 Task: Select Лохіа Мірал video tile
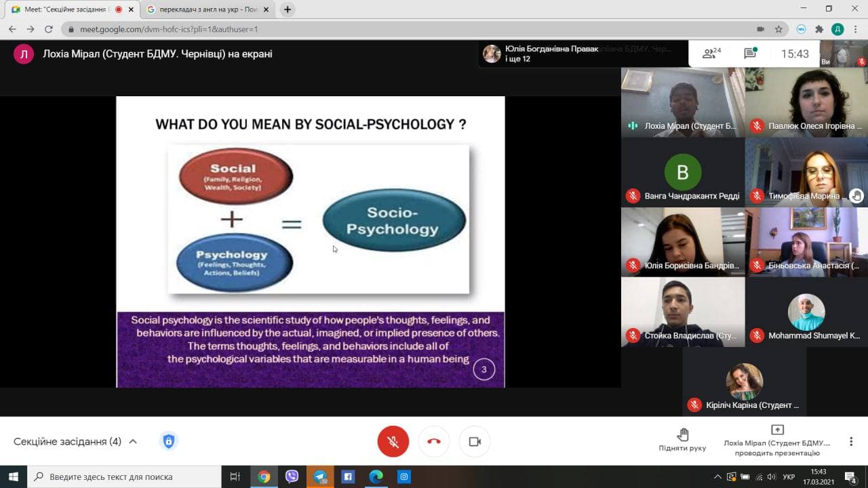tap(683, 102)
